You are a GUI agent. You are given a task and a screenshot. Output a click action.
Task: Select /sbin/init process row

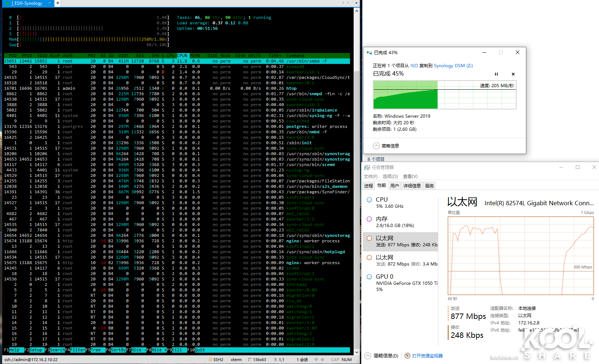coord(177,143)
